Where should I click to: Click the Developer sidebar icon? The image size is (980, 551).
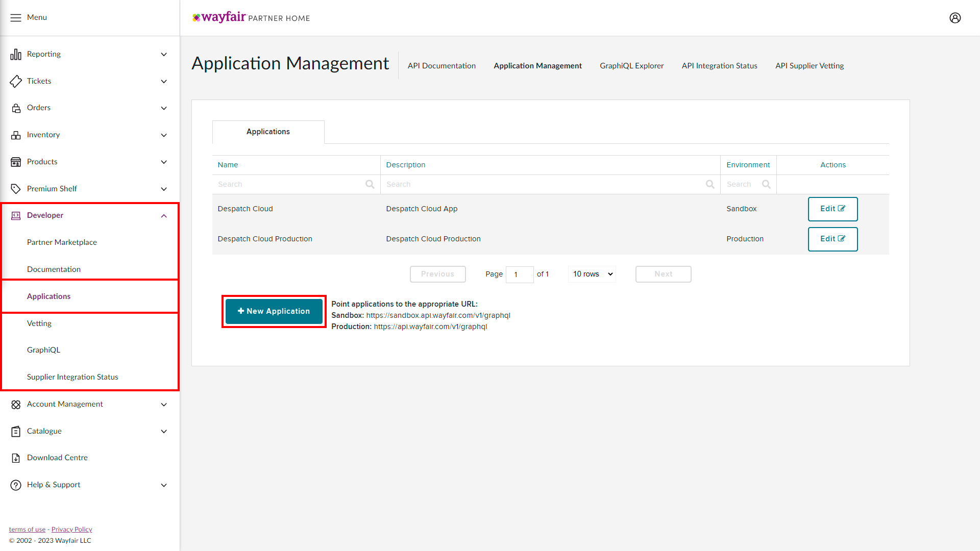pyautogui.click(x=16, y=216)
